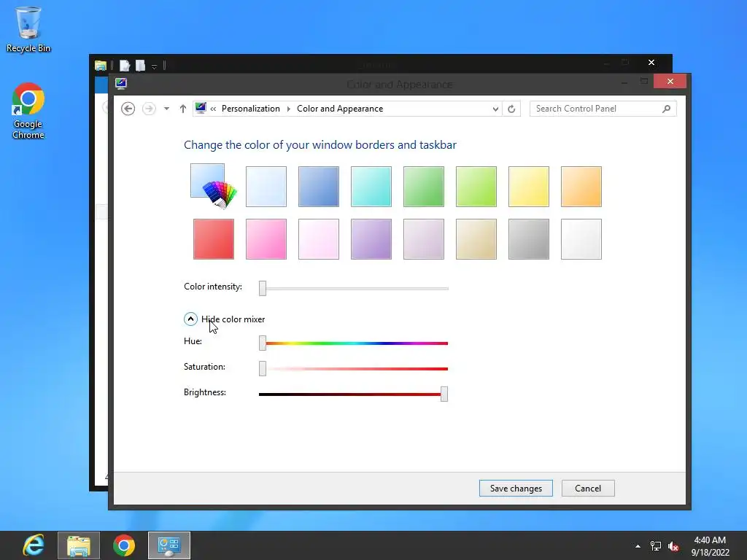747x560 pixels.
Task: Expand the breadcrumb arrow after Personalization
Action: (x=289, y=109)
